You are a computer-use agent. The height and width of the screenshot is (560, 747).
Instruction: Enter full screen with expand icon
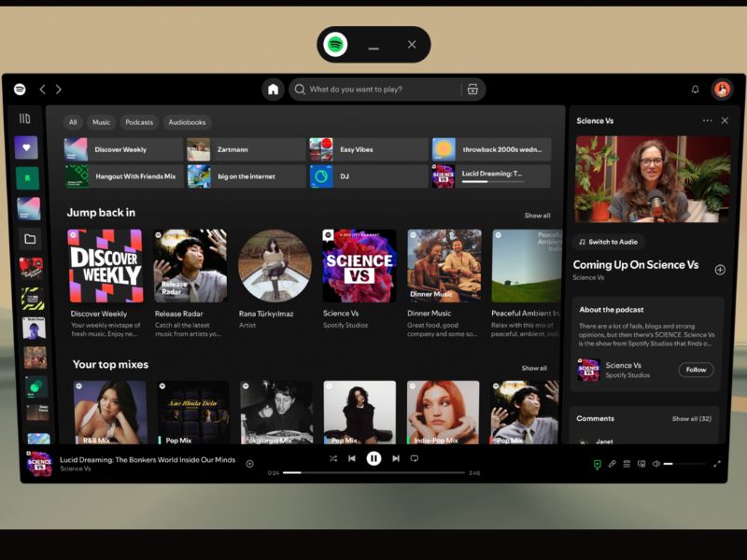pyautogui.click(x=717, y=464)
